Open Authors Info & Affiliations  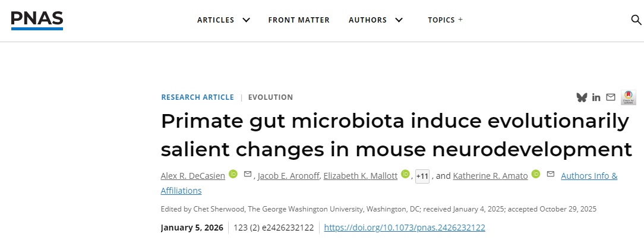[589, 176]
